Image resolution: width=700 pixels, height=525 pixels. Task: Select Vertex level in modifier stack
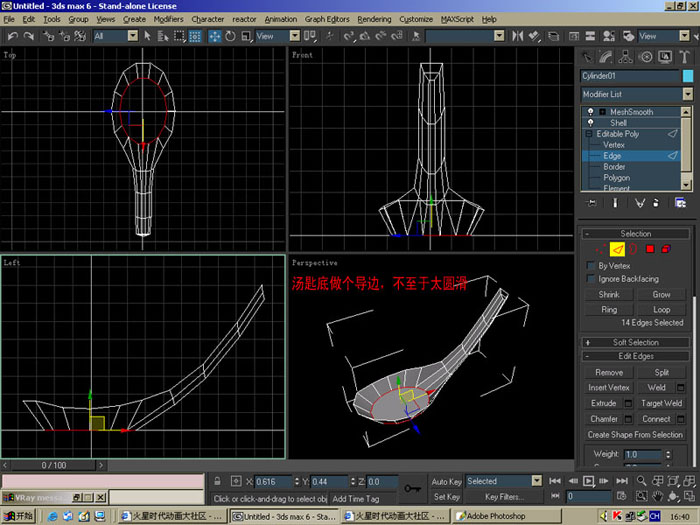pyautogui.click(x=613, y=145)
